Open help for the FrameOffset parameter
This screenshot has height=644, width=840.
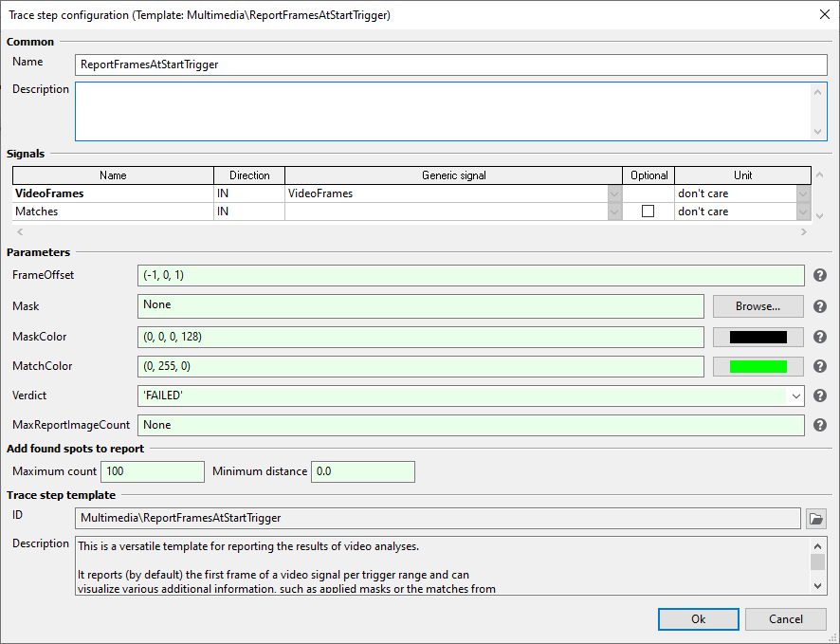pos(820,275)
